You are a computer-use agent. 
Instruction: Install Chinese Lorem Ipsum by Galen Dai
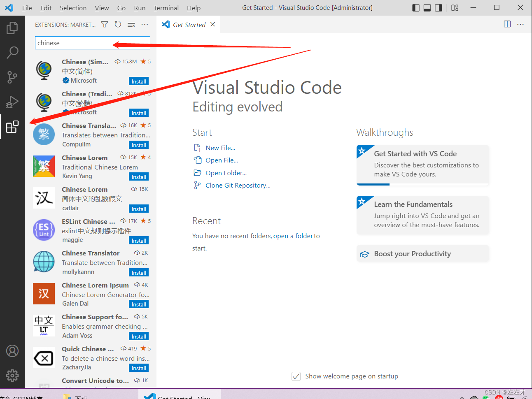click(139, 304)
